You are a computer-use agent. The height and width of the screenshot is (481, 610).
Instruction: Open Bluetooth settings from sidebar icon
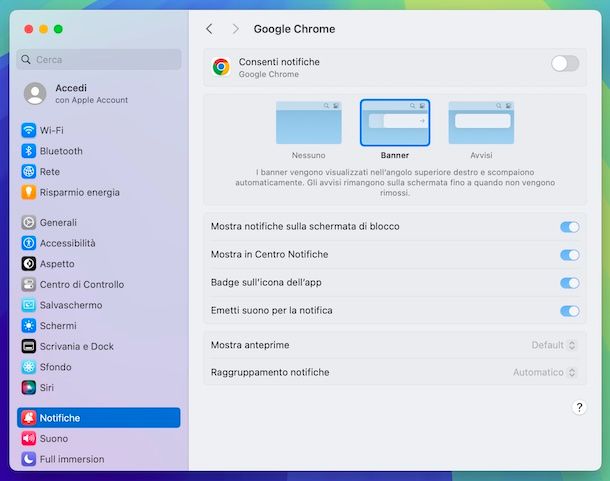(29, 151)
